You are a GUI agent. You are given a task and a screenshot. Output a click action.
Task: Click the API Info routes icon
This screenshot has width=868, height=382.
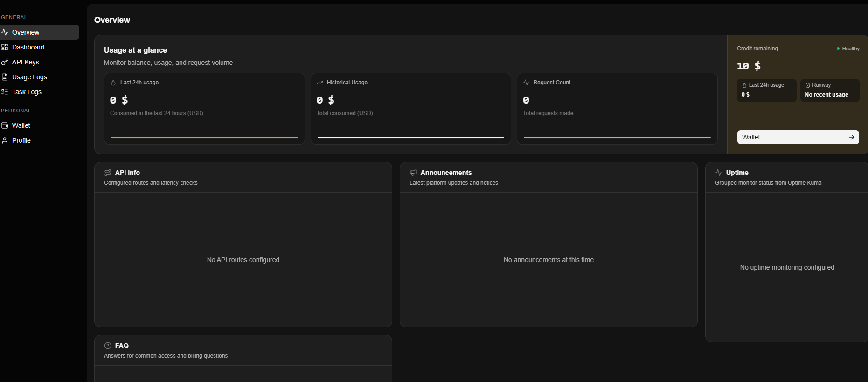(108, 173)
